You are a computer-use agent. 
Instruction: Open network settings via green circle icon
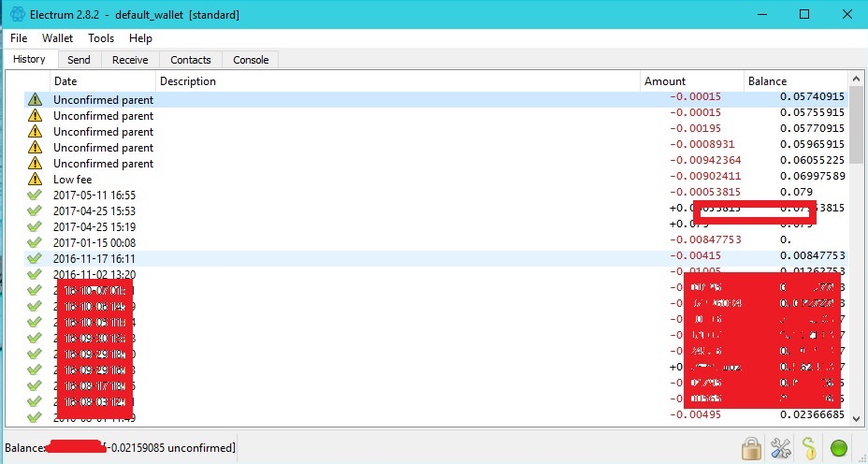839,447
